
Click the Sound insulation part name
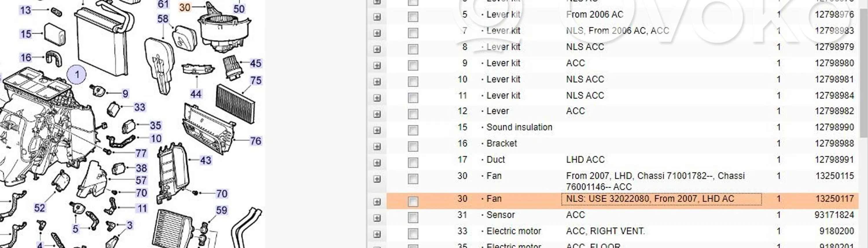tap(519, 127)
